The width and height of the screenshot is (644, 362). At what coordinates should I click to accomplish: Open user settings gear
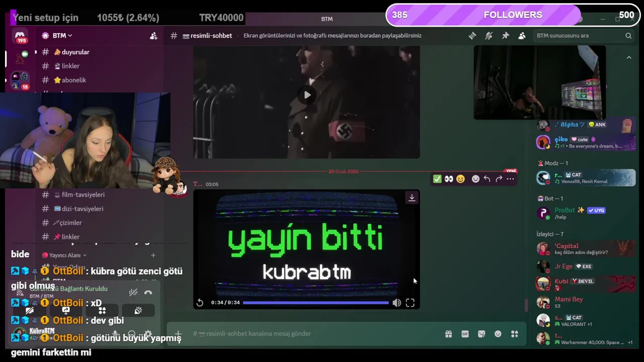click(148, 334)
